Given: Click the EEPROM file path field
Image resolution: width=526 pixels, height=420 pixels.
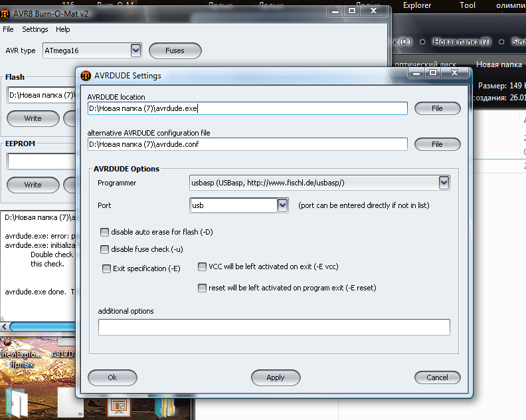Looking at the screenshot, I should point(41,162).
